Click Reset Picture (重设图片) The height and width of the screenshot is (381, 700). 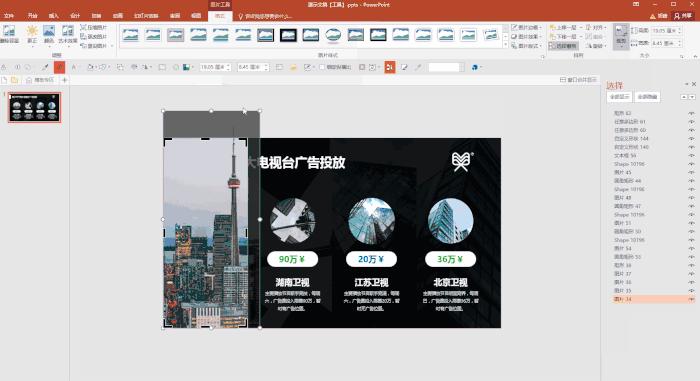[94, 46]
